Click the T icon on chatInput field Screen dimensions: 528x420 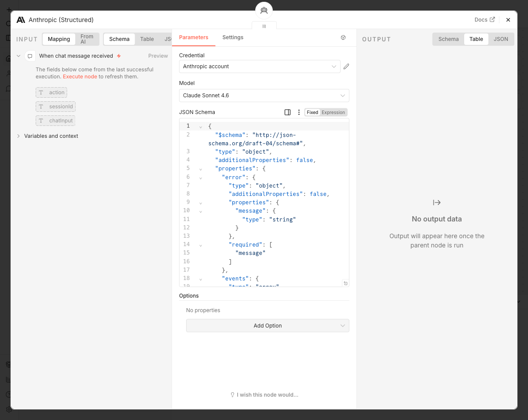click(41, 121)
